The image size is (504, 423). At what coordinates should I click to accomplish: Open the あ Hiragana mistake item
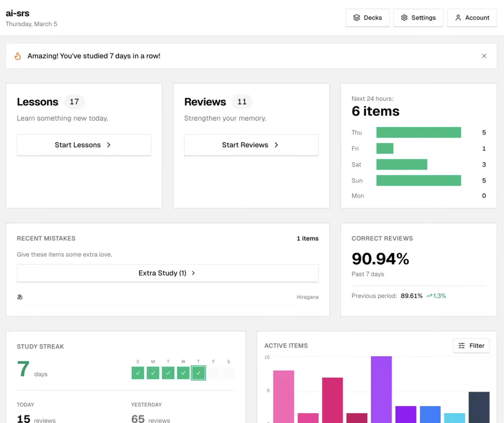pos(20,297)
